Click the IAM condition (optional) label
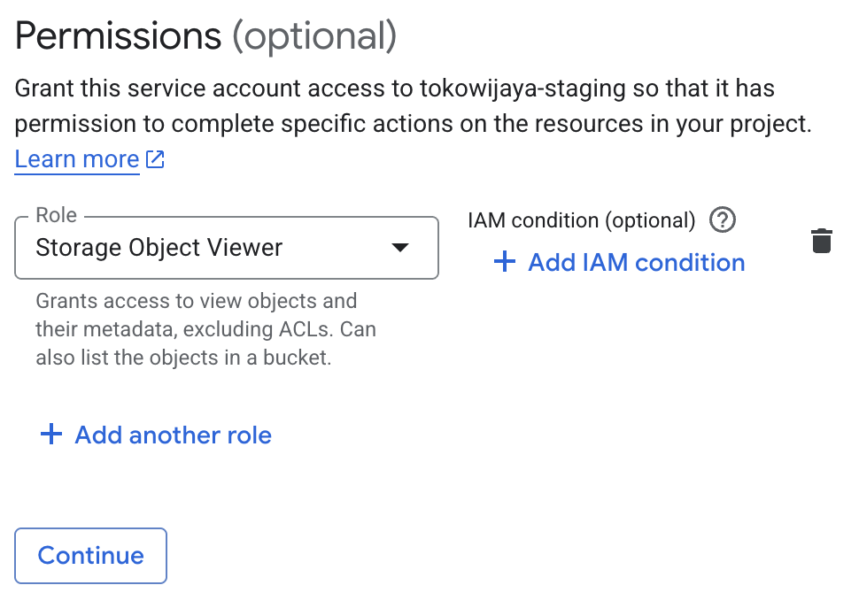 tap(581, 220)
